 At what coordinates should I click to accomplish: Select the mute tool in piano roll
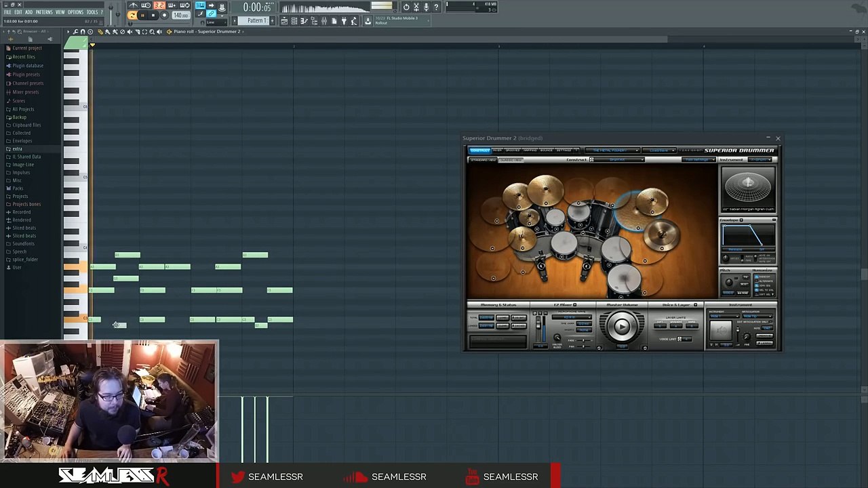(x=130, y=32)
